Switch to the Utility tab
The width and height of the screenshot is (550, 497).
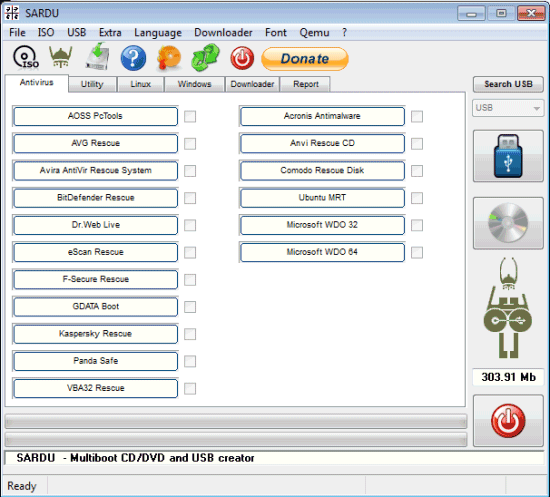(x=92, y=85)
